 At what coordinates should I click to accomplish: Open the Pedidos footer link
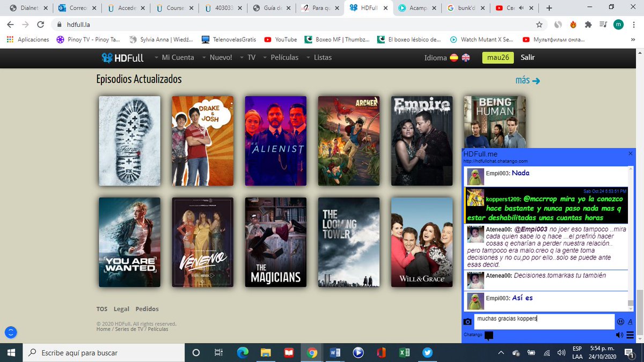click(x=147, y=309)
